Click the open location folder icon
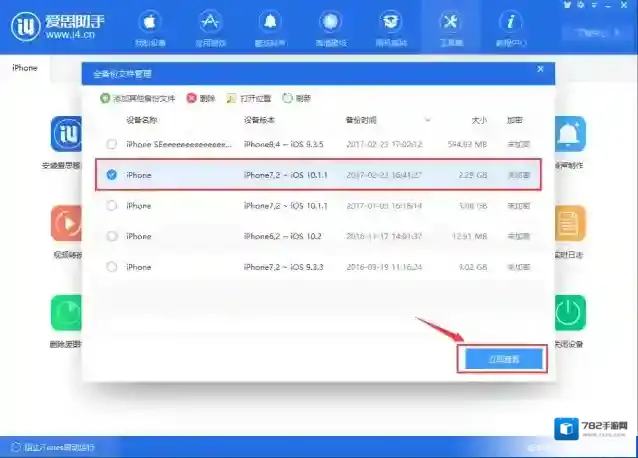 coord(231,98)
